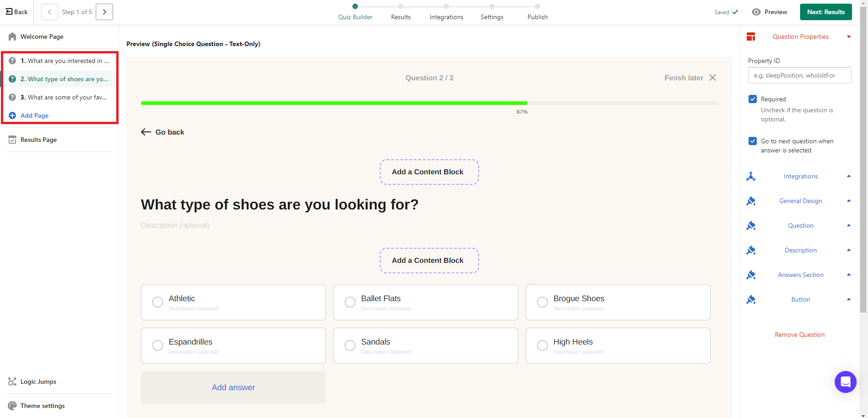Click the Go back arrow icon
Screen dimensions: 868x418
(x=146, y=132)
